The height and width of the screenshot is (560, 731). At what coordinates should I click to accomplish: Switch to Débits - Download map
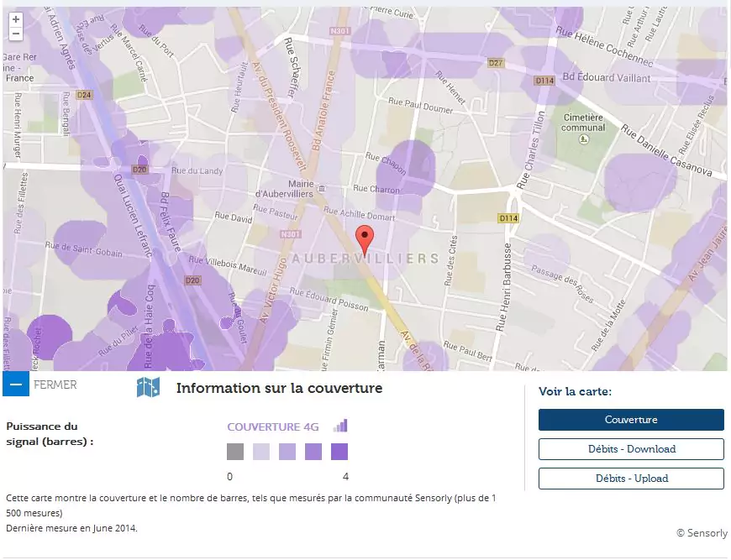(631, 449)
